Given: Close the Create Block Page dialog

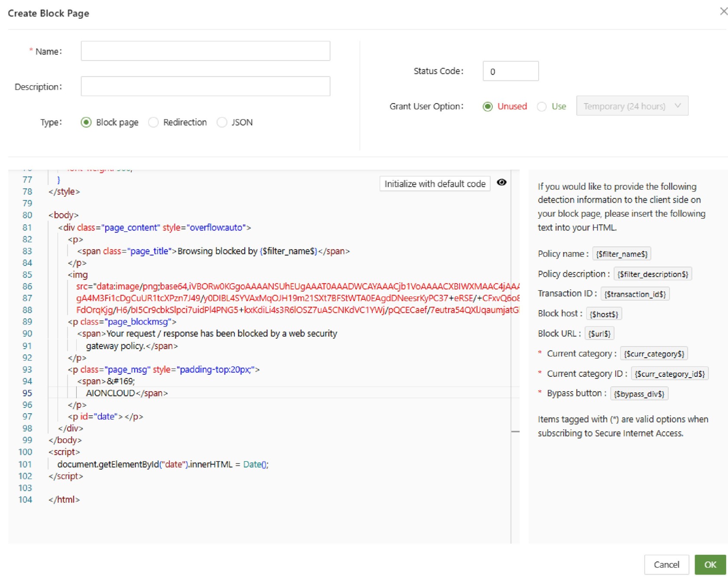Looking at the screenshot, I should point(723,12).
